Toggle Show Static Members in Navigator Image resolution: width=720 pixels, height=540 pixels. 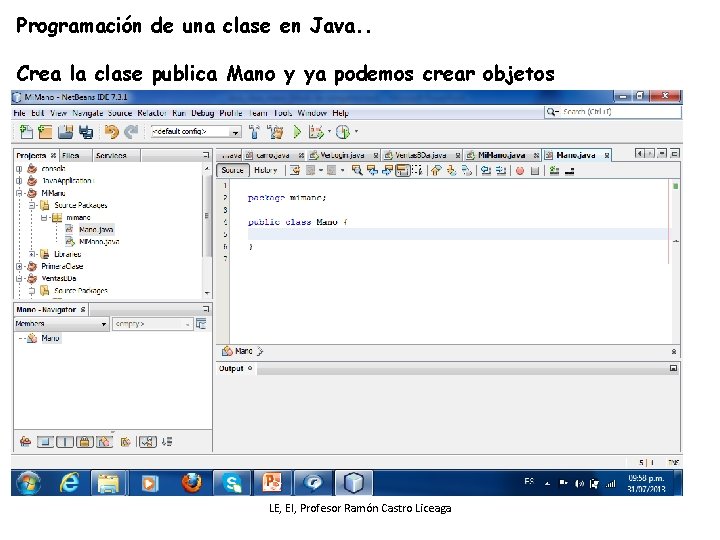tap(65, 442)
